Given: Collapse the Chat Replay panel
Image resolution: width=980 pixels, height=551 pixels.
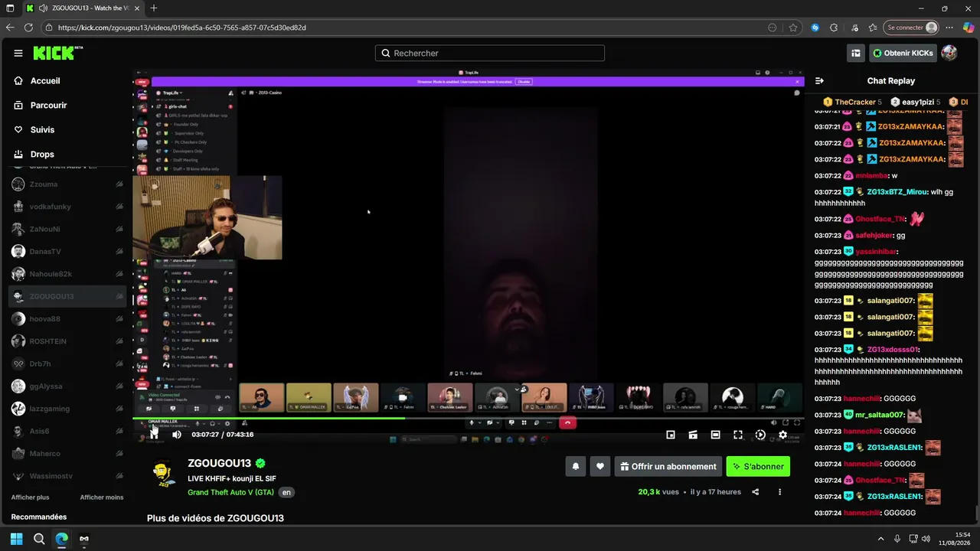Looking at the screenshot, I should coord(819,80).
